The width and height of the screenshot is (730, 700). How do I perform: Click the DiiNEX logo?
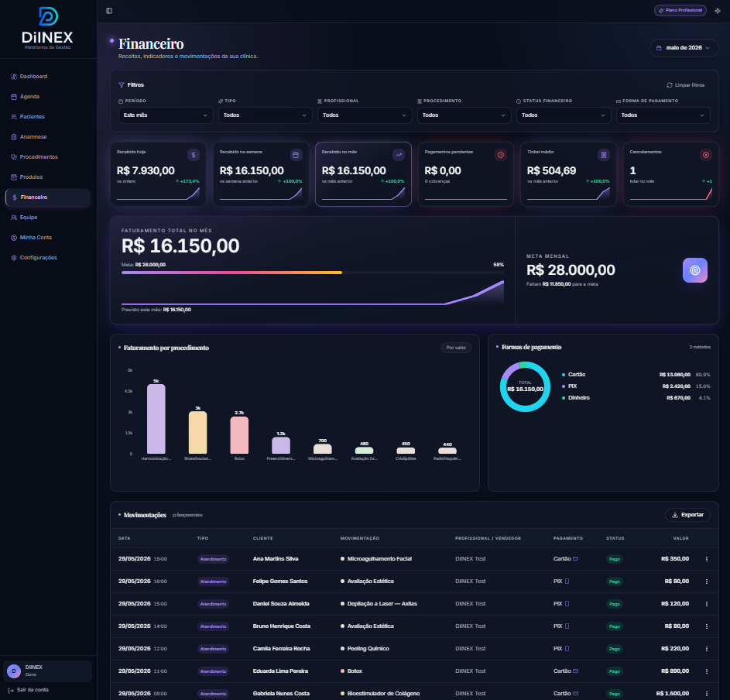pos(47,28)
